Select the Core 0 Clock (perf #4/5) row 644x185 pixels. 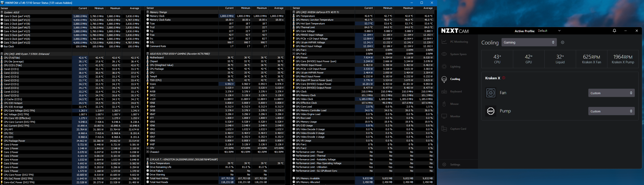[70, 16]
